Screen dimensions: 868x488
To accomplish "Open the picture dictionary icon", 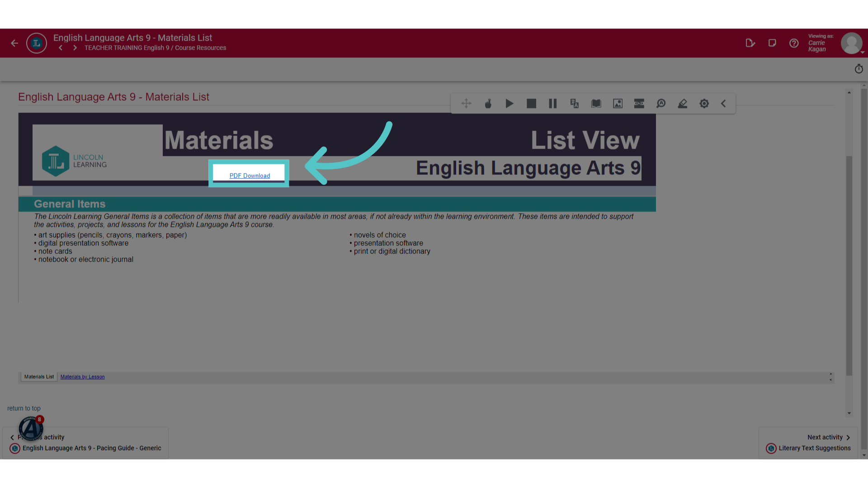I will click(618, 104).
